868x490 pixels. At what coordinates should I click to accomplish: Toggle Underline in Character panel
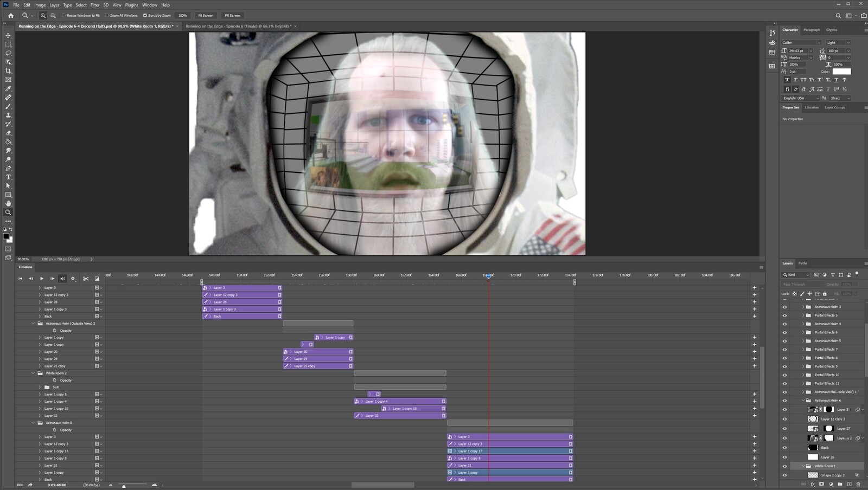836,80
